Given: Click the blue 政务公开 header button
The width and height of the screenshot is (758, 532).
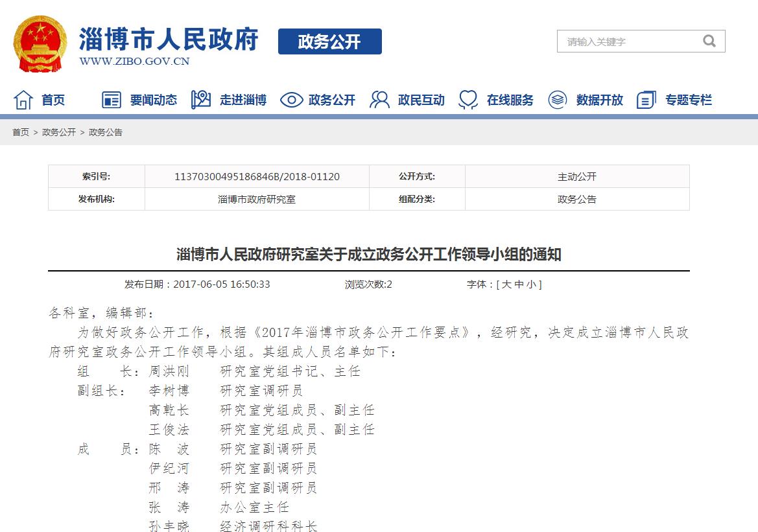Looking at the screenshot, I should [x=329, y=42].
